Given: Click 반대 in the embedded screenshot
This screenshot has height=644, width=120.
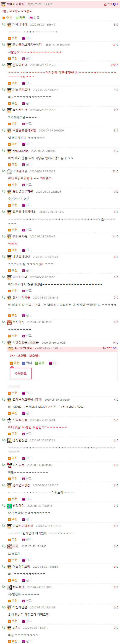Looking at the screenshot, I should [x=27, y=363].
